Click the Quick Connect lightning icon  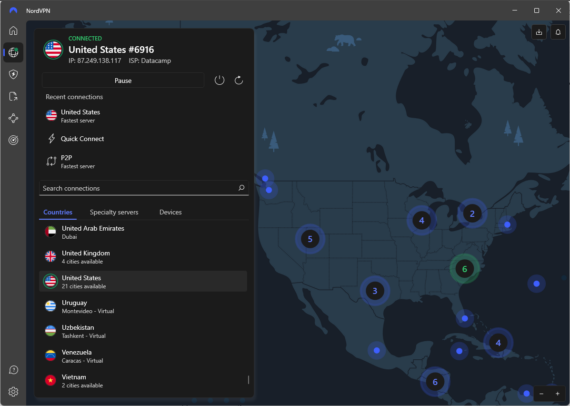[x=51, y=138]
